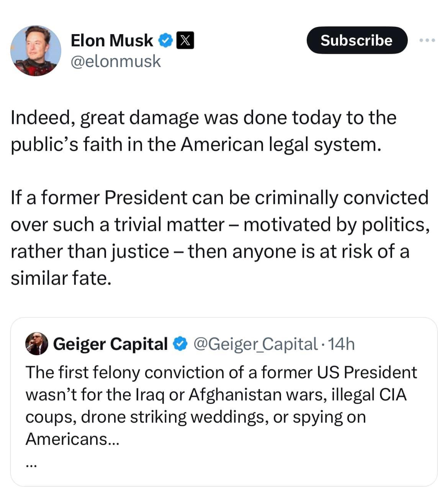Click Geiger Capital's blue verified checkmark
448x500 pixels.
tap(180, 344)
